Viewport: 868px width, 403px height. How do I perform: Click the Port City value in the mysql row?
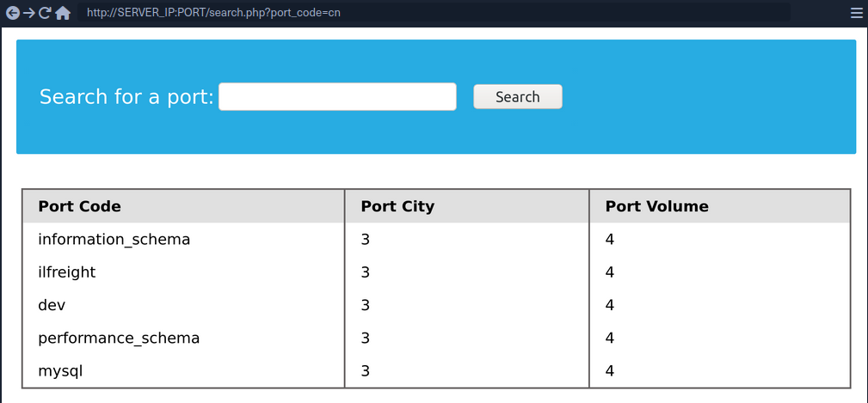point(365,371)
